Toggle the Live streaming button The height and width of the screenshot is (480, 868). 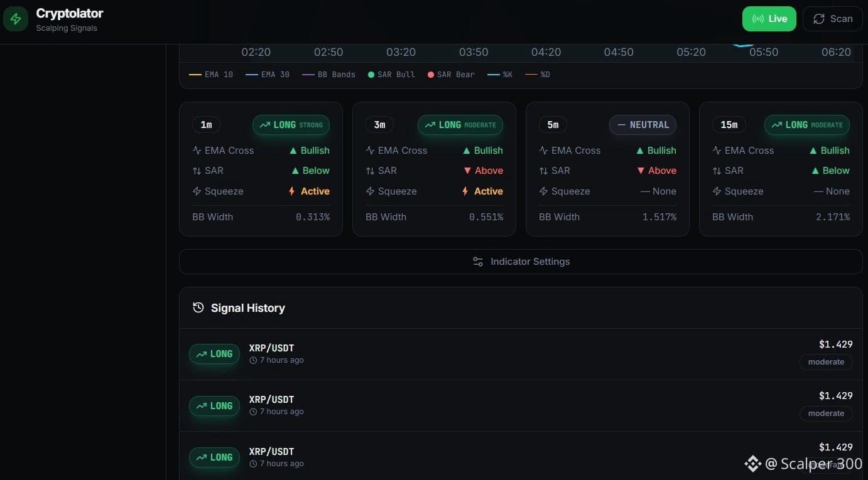(x=769, y=19)
